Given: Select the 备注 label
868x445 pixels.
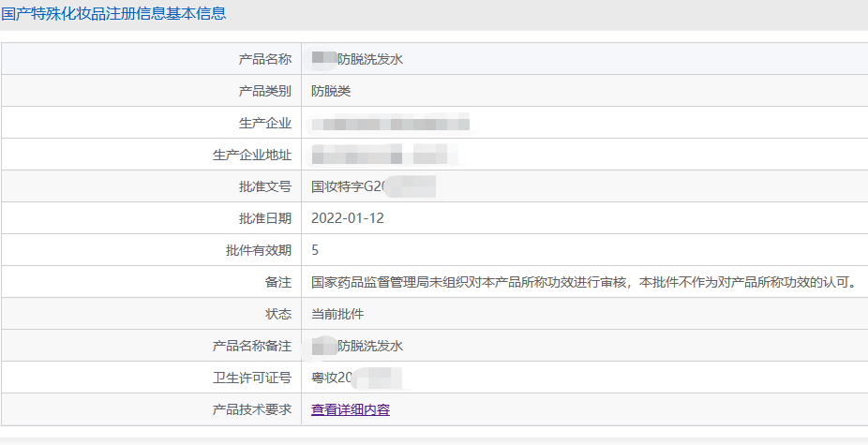Looking at the screenshot, I should [277, 282].
